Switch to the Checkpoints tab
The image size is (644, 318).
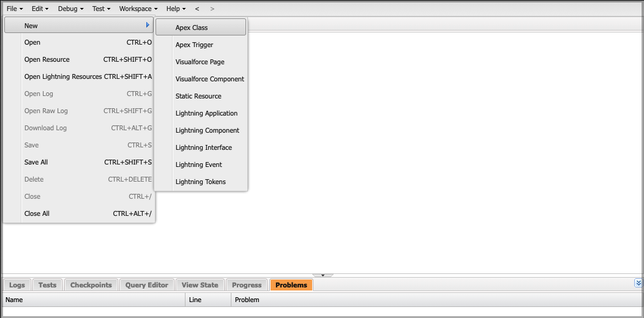(91, 285)
